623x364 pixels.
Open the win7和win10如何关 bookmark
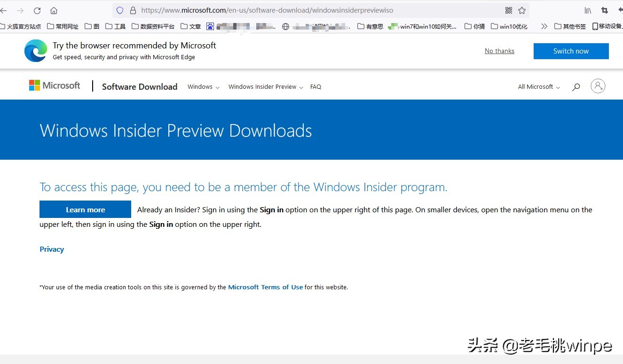click(423, 26)
